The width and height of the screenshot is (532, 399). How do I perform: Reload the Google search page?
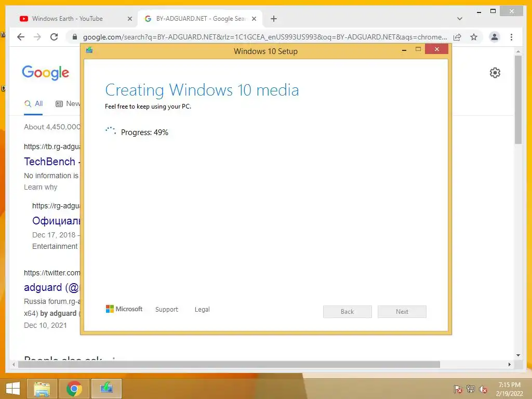click(x=54, y=37)
